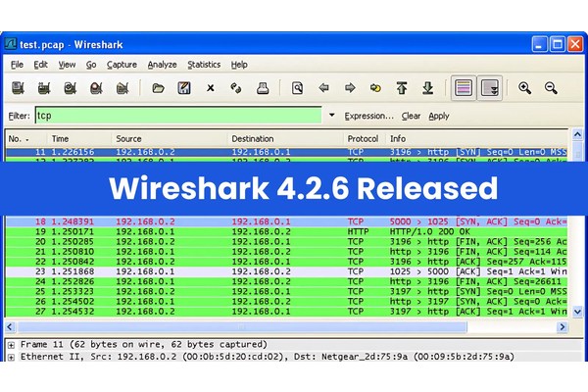Select packet 19 HTTP/1.0 200 OK
This screenshot has width=588, height=392.
286,232
